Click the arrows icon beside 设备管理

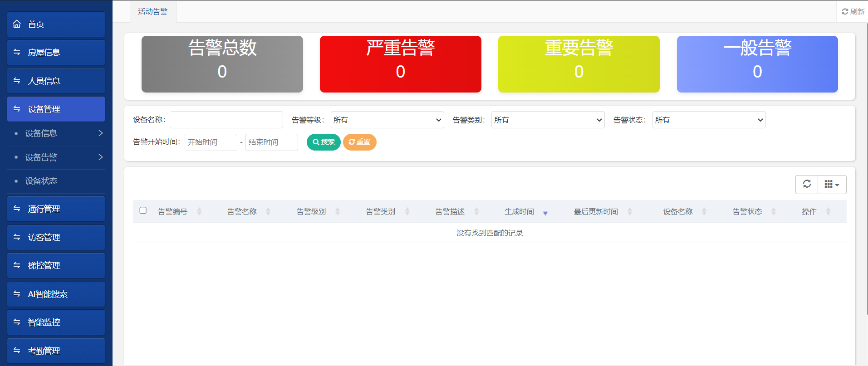[17, 109]
